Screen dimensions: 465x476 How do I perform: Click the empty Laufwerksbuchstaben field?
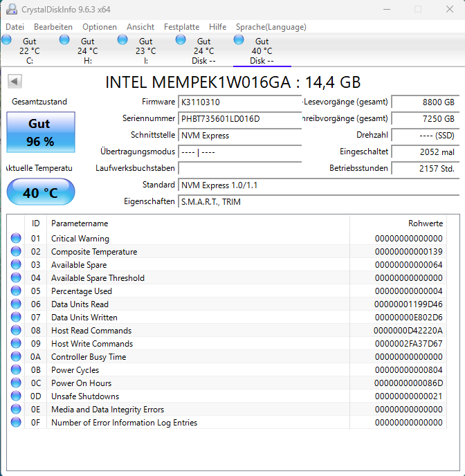tap(240, 168)
